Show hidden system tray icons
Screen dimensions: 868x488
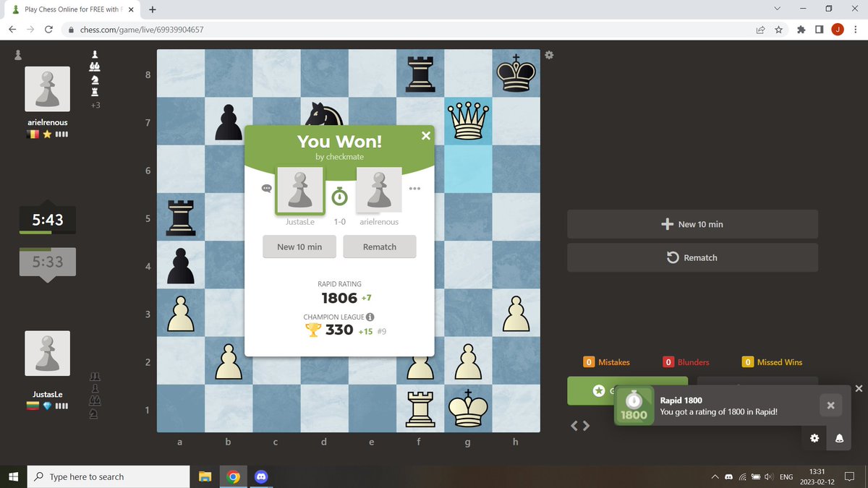point(715,477)
